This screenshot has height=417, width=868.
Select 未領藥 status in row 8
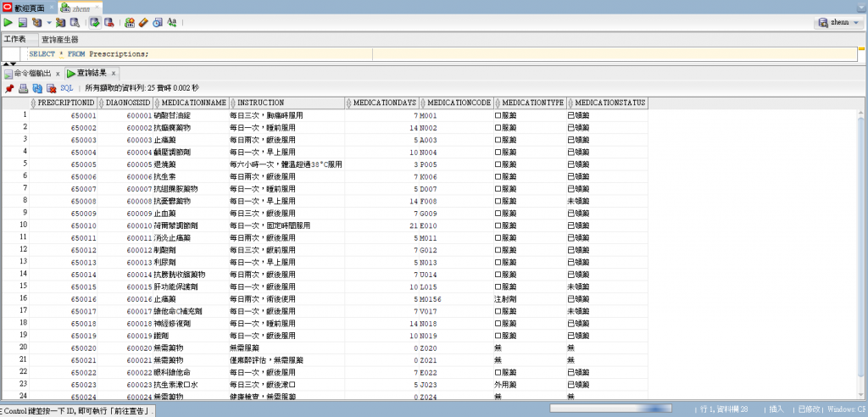[x=607, y=201]
